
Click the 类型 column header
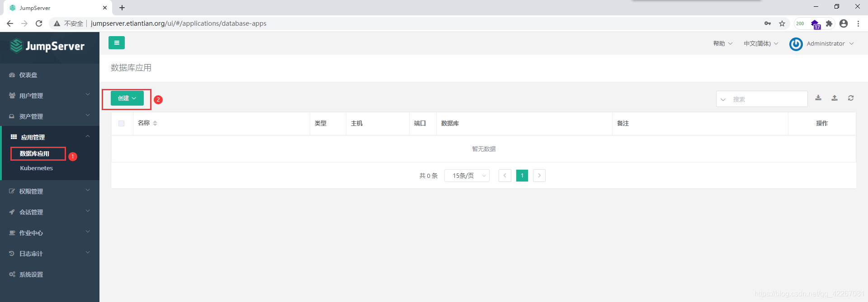point(321,123)
